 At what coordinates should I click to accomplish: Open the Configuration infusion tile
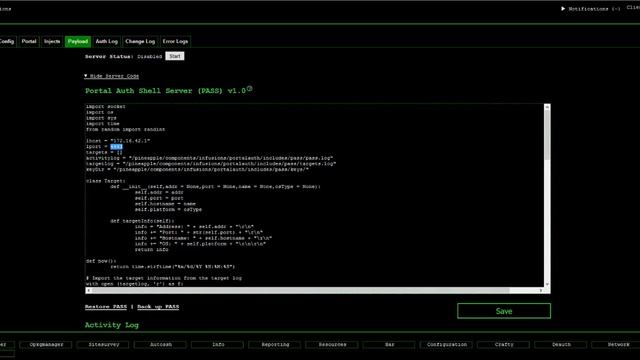point(447,344)
